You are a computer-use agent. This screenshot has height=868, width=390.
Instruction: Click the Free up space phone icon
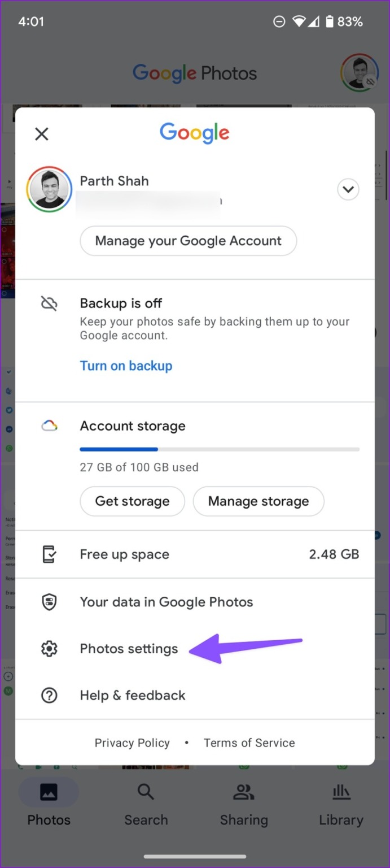49,554
